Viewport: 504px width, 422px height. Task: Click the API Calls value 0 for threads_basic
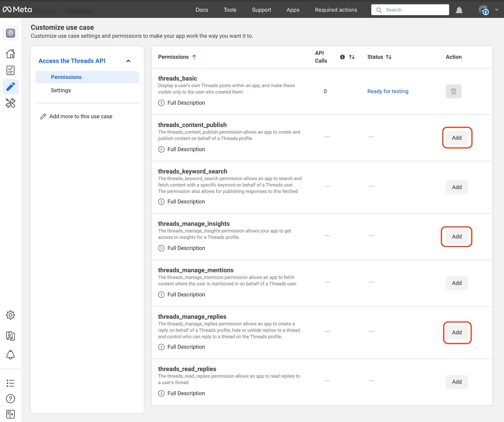click(x=325, y=91)
